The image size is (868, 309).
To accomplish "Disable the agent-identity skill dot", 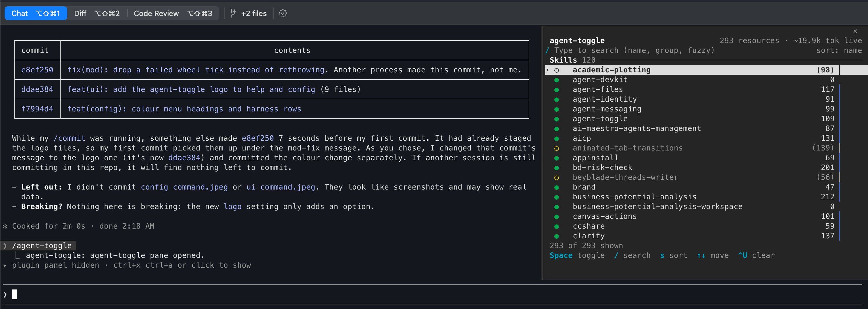I will [557, 100].
